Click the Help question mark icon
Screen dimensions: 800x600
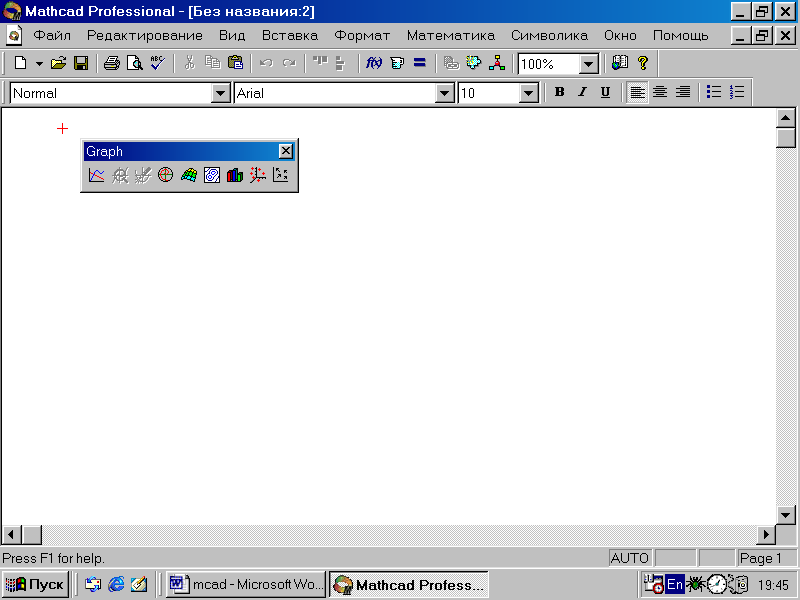point(643,63)
